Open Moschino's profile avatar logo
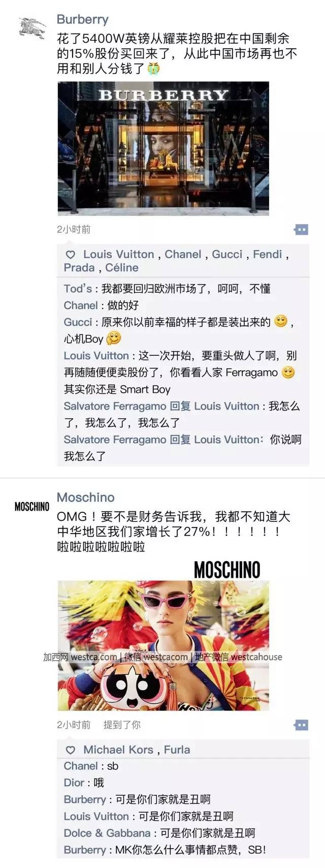The height and width of the screenshot is (868, 325). [32, 507]
